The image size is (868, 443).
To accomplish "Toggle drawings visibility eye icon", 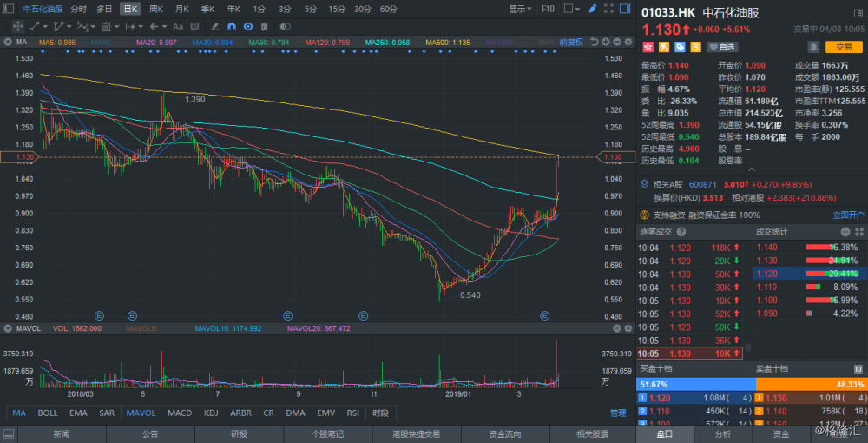I will click(248, 26).
